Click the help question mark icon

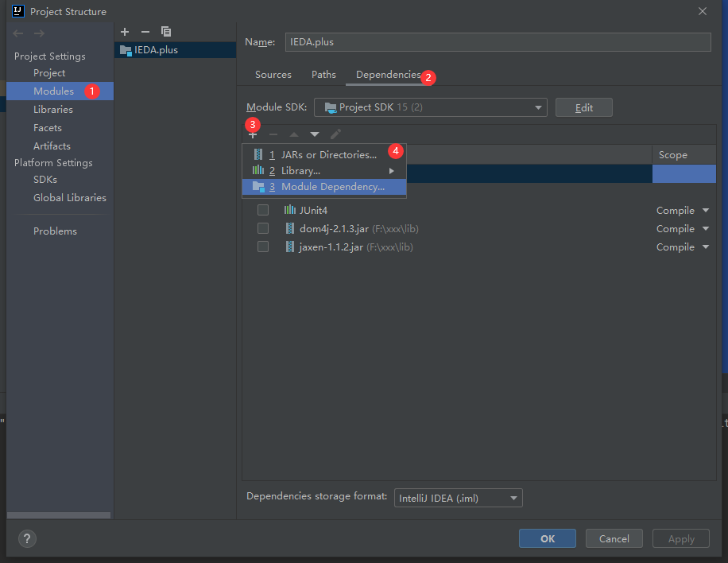click(x=26, y=538)
